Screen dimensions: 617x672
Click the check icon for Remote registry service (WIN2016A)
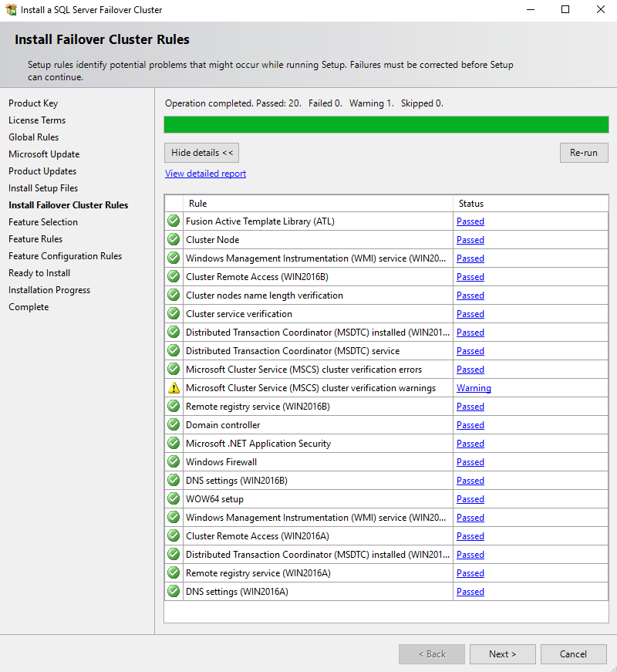[174, 572]
